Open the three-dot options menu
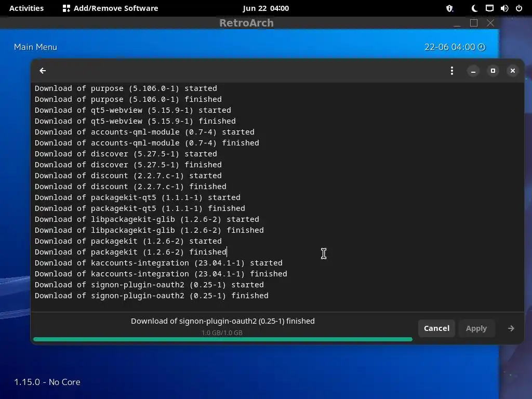This screenshot has height=399, width=532. [451, 71]
